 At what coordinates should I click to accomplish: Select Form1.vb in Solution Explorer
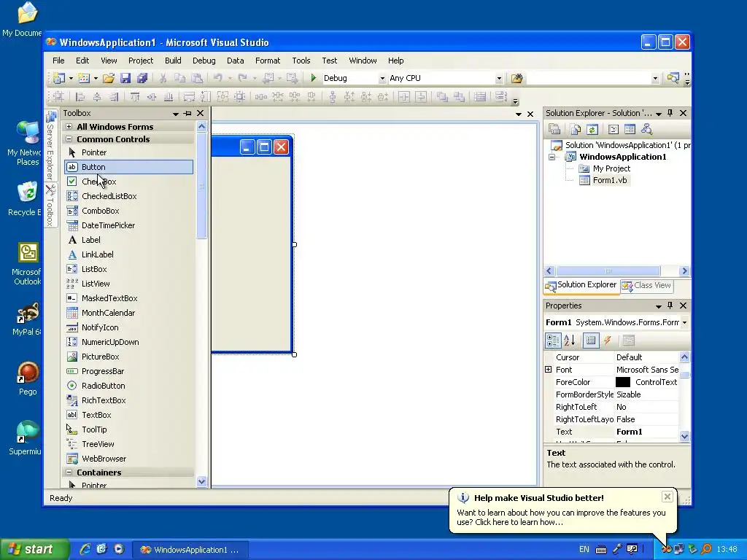coord(609,180)
